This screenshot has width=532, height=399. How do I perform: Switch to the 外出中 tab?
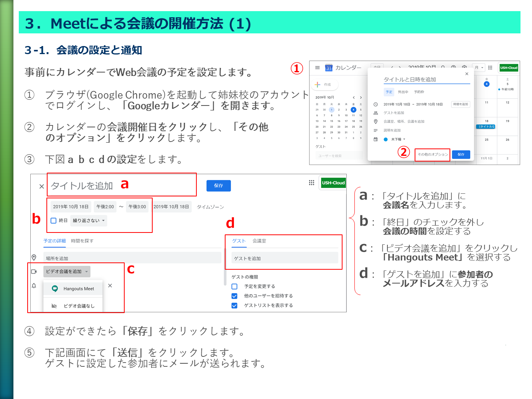(x=403, y=92)
